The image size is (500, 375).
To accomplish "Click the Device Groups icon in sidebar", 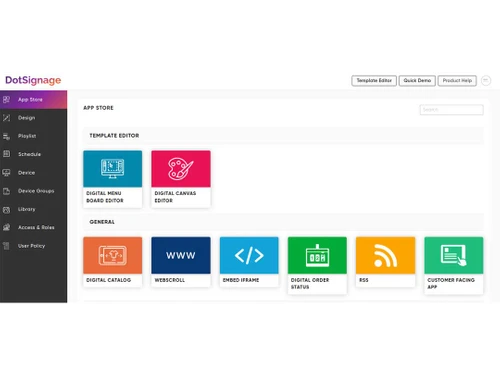I will click(x=6, y=191).
